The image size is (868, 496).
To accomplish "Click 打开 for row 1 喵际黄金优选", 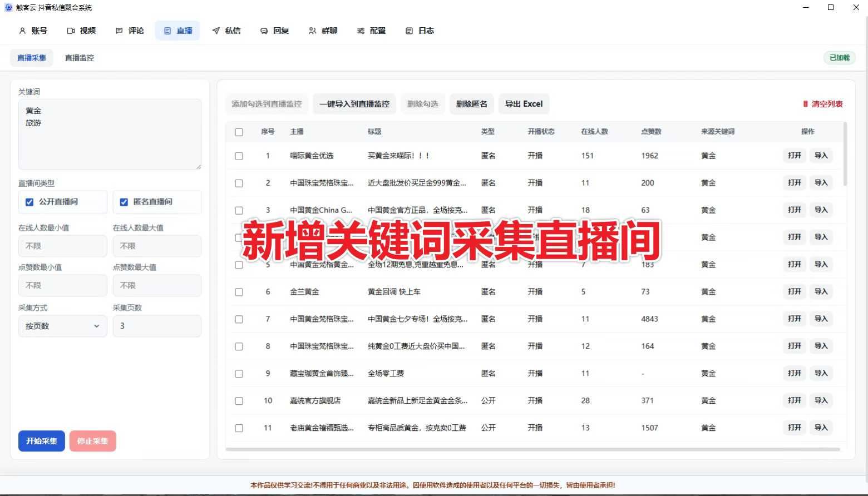I will click(795, 156).
